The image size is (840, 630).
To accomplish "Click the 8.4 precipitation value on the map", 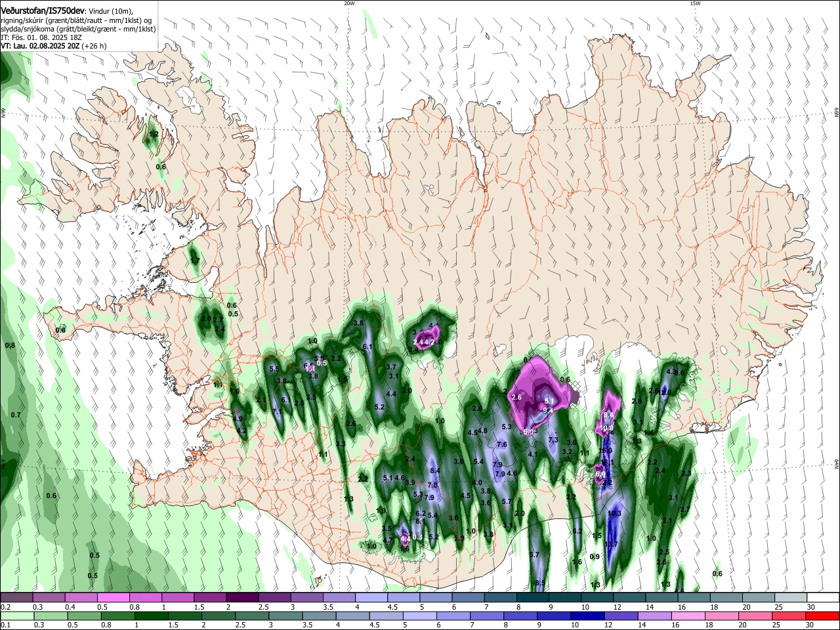I will coord(434,471).
